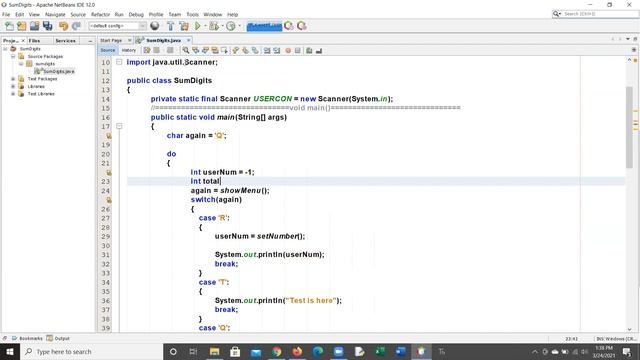Click the second circular profiler icon
The height and width of the screenshot is (360, 640).
point(302,26)
